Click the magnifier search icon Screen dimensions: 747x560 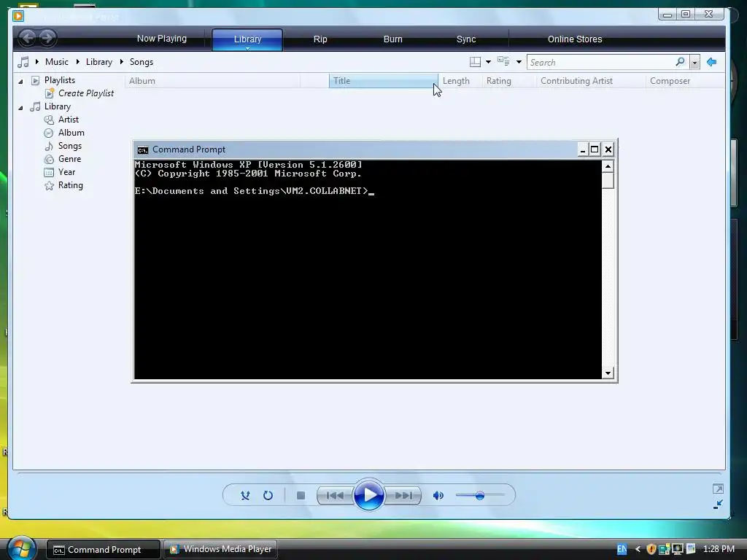pyautogui.click(x=681, y=62)
